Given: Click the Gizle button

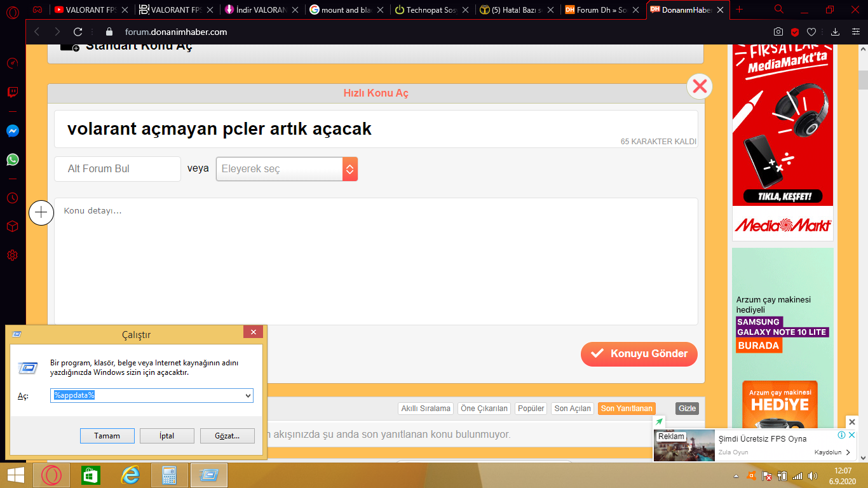Looking at the screenshot, I should click(688, 409).
